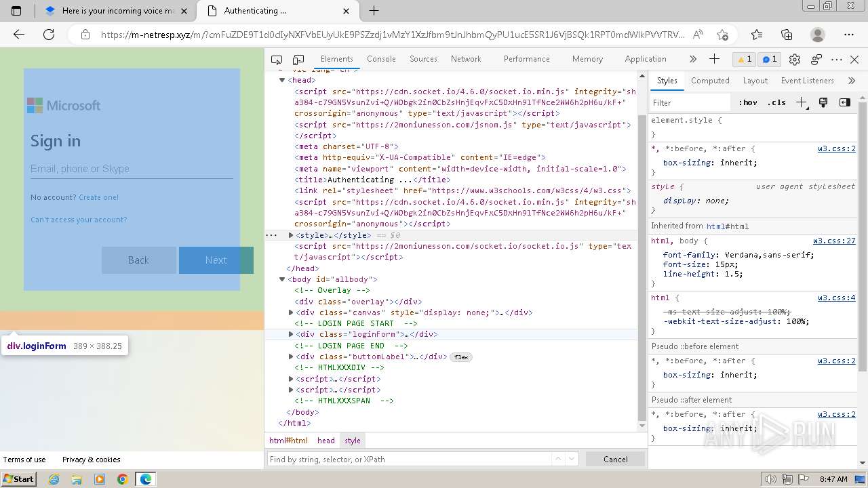Cancel the DevTools element search
This screenshot has width=868, height=488.
[x=616, y=459]
